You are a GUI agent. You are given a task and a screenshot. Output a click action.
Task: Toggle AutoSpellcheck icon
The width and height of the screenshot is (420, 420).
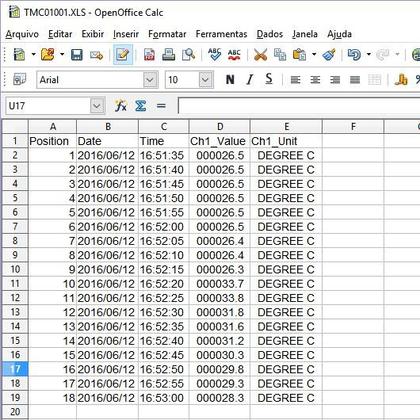click(234, 55)
